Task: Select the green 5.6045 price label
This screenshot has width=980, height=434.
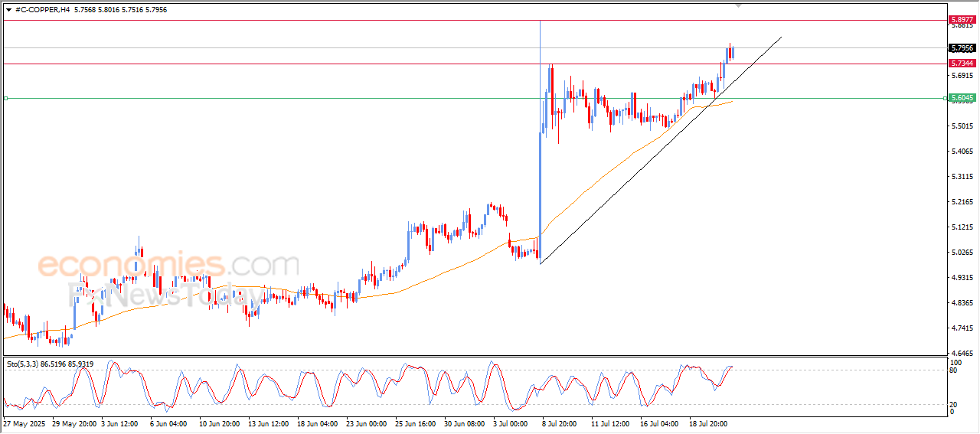Action: click(961, 98)
